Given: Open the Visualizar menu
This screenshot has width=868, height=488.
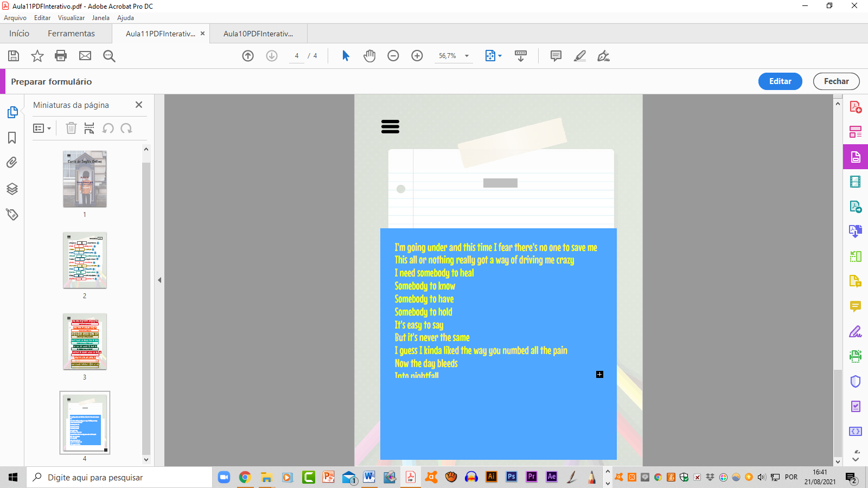Looking at the screenshot, I should (71, 17).
